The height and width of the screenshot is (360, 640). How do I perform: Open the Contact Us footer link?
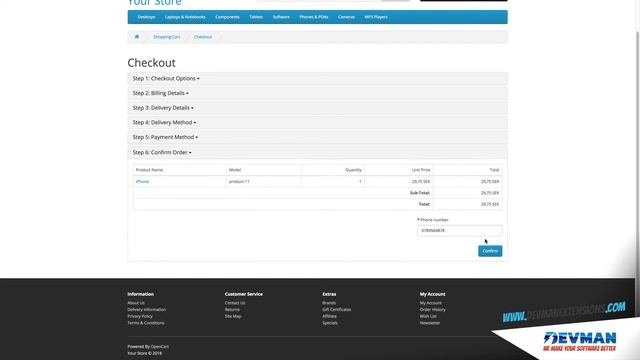tap(235, 303)
